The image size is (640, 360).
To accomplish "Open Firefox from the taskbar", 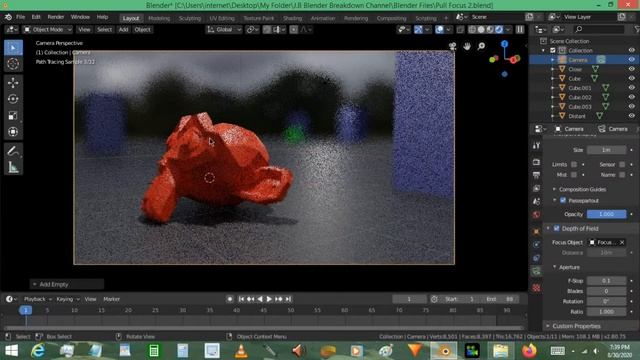I will [x=529, y=351].
